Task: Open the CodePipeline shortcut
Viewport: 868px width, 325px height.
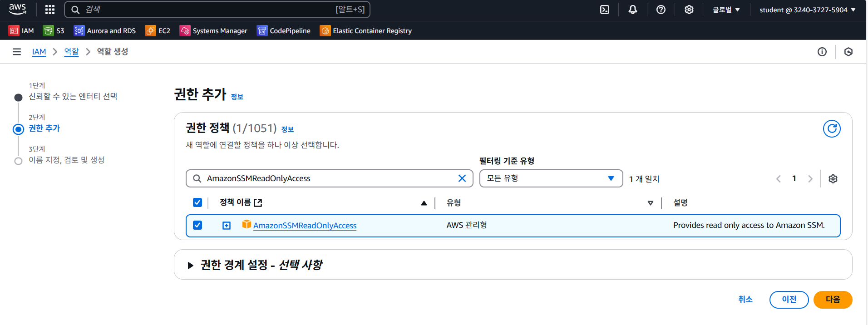Action: (x=284, y=30)
